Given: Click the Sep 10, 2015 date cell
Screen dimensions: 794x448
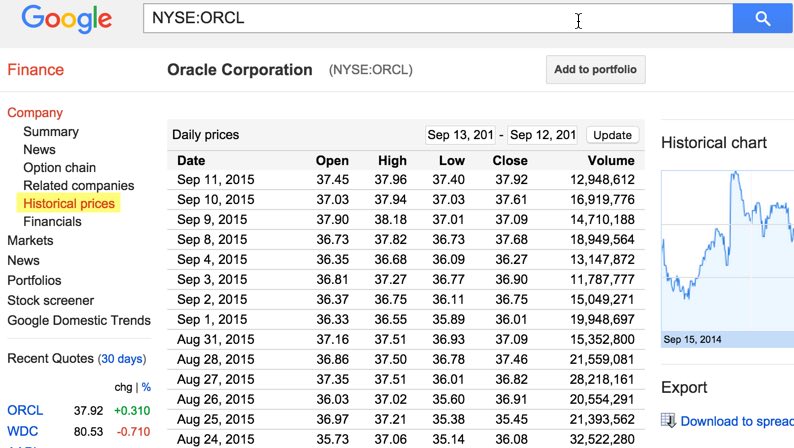Looking at the screenshot, I should (216, 199).
